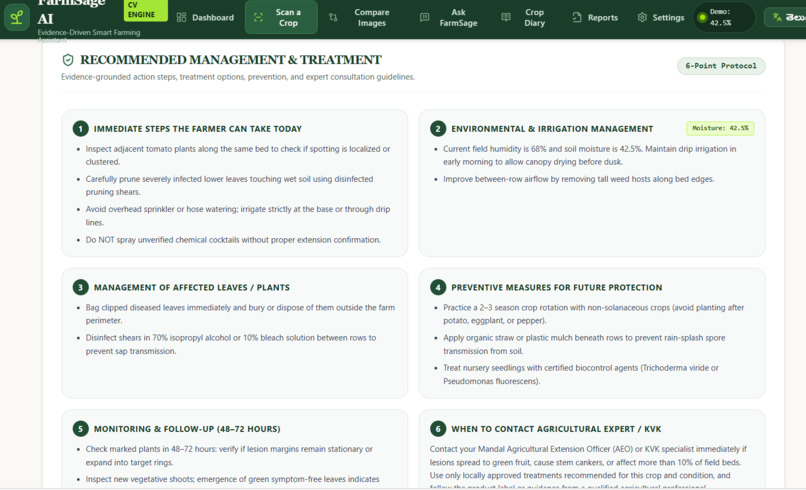The width and height of the screenshot is (806, 490).
Task: Go to Ask FarmSage chat
Action: (x=449, y=17)
